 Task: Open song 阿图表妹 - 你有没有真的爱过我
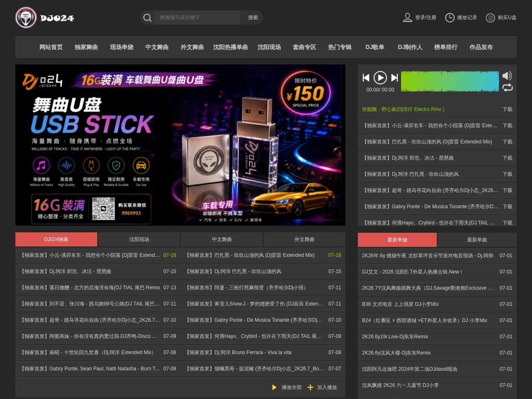tap(89, 336)
